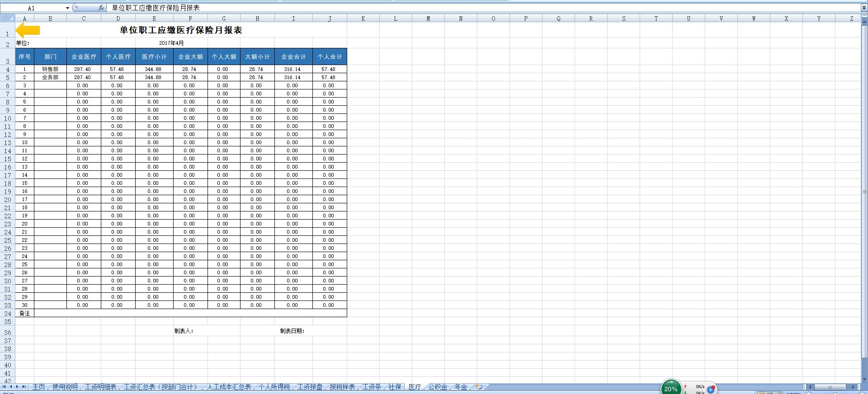Go to the previous sheet tab

pos(10,387)
